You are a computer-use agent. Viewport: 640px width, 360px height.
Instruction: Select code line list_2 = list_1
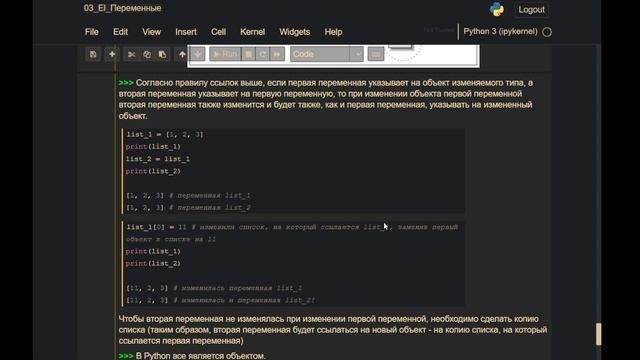click(x=158, y=159)
